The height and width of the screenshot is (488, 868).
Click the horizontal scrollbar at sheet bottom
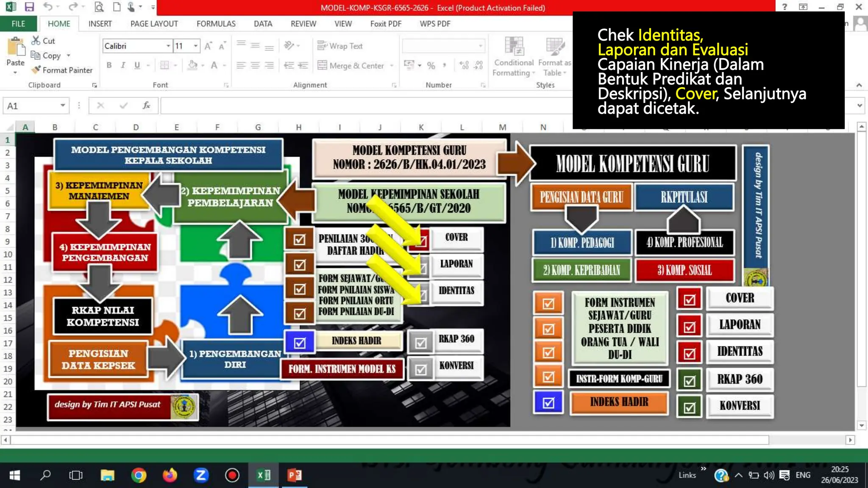coord(389,440)
